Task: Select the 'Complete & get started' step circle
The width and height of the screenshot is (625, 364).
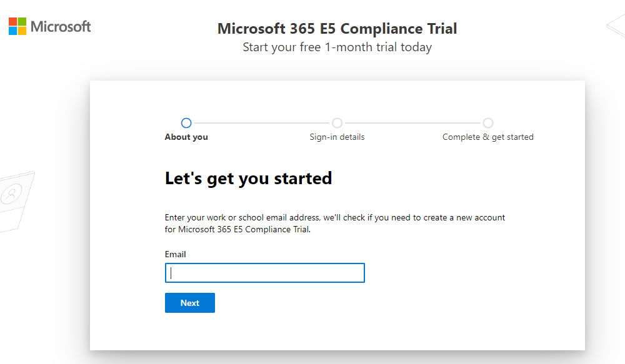Action: tap(488, 123)
